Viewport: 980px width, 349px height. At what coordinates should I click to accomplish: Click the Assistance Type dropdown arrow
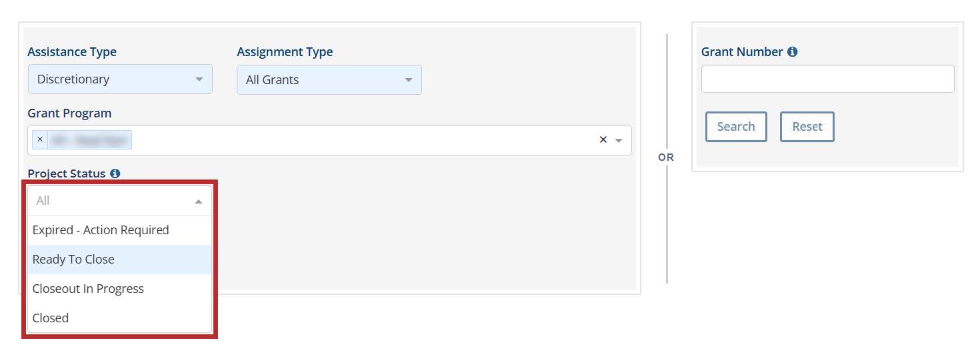pyautogui.click(x=199, y=79)
